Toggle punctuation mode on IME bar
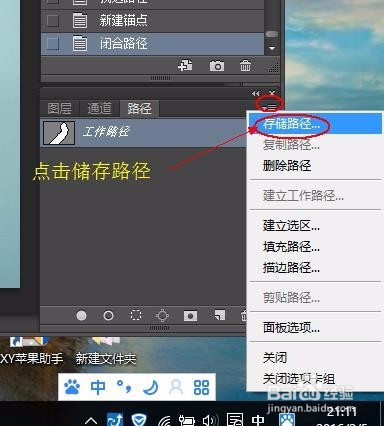 click(x=124, y=386)
